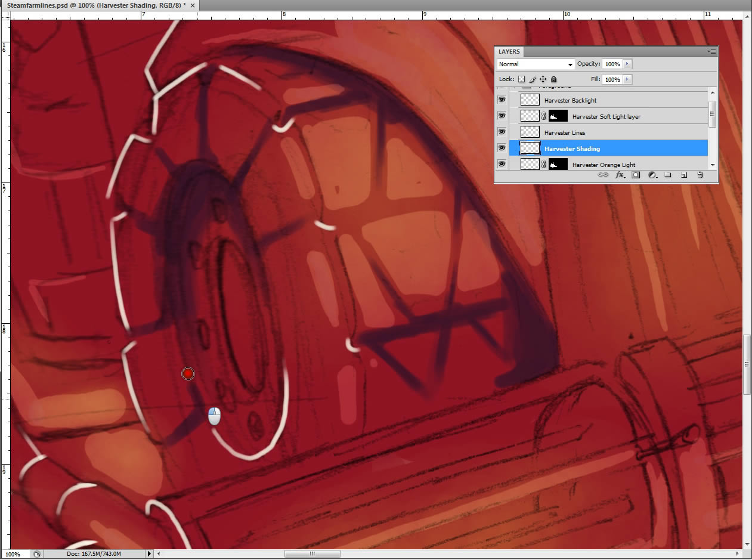Image resolution: width=752 pixels, height=560 pixels.
Task: Click the Opacity value field
Action: 612,64
